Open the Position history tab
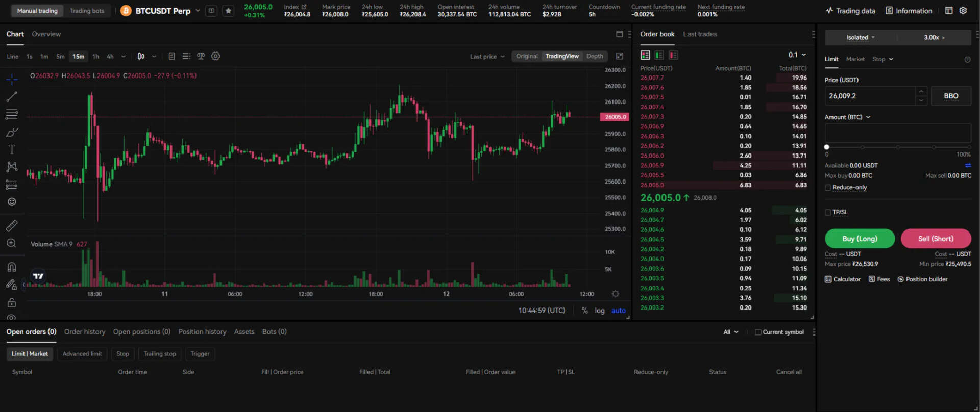Image resolution: width=980 pixels, height=412 pixels. point(202,332)
